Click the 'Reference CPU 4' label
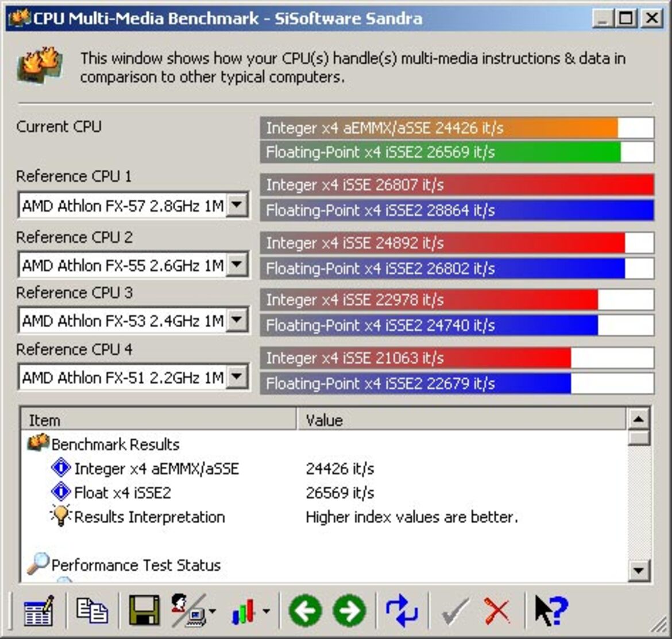This screenshot has width=672, height=639. click(74, 350)
